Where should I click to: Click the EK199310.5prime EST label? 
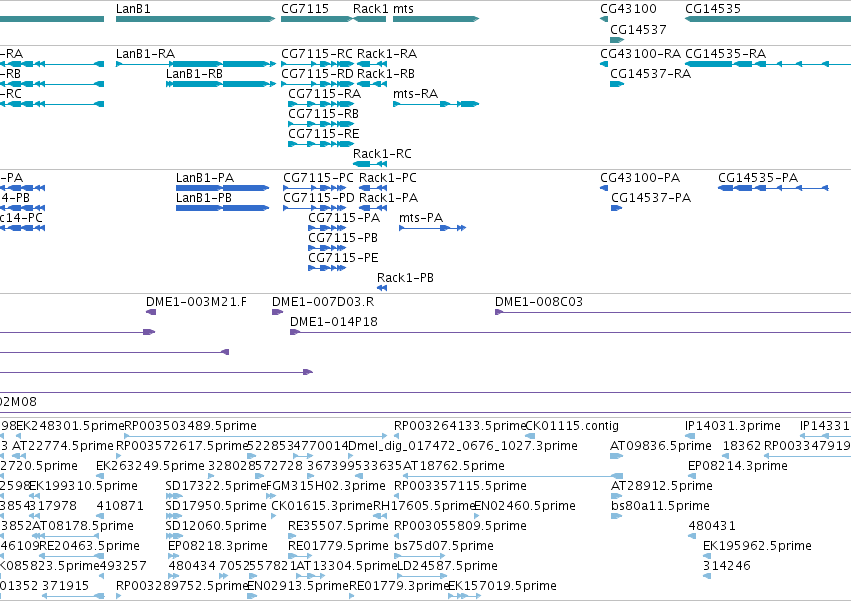click(x=84, y=486)
